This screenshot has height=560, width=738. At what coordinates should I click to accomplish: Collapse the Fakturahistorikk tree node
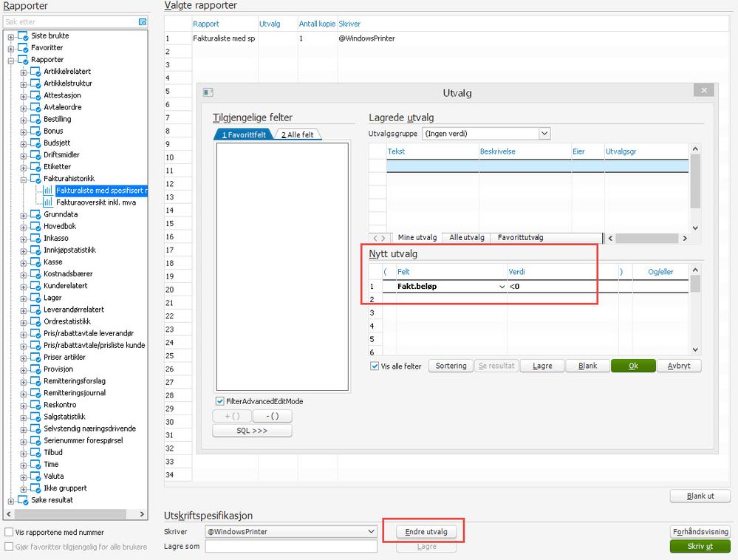pyautogui.click(x=23, y=180)
